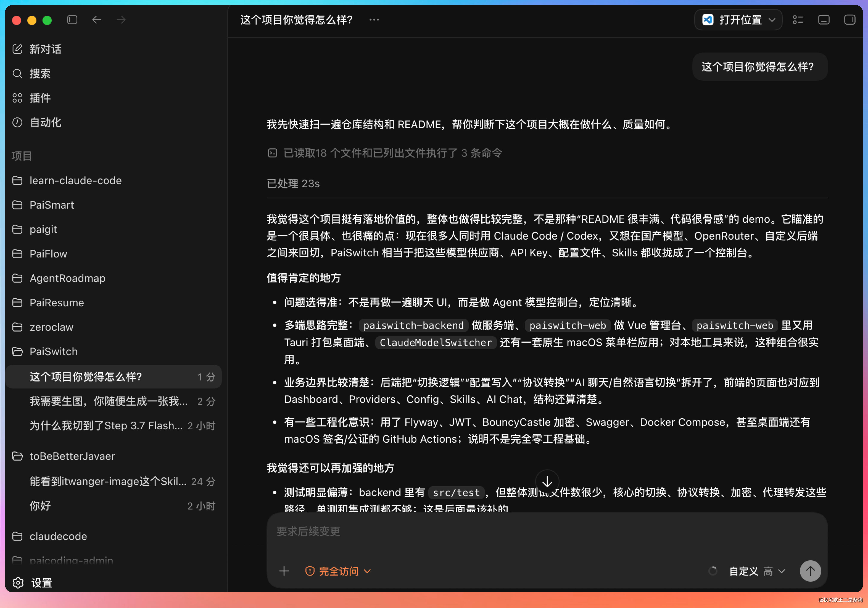Click folder icon of PaiSmart
The height and width of the screenshot is (608, 868).
click(x=17, y=205)
